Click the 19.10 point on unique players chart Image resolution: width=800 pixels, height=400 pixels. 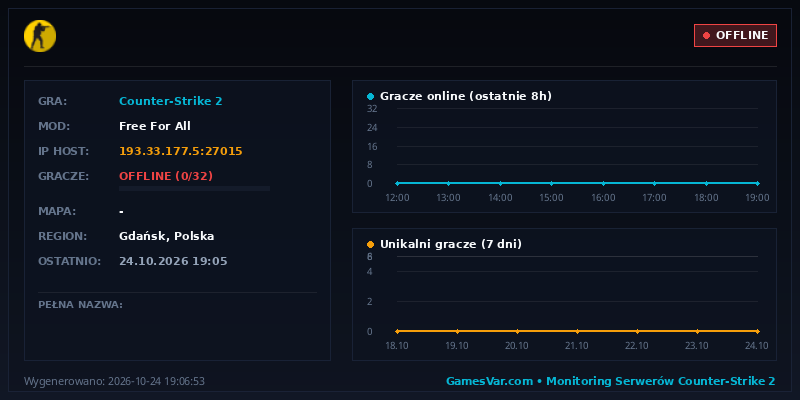457,331
